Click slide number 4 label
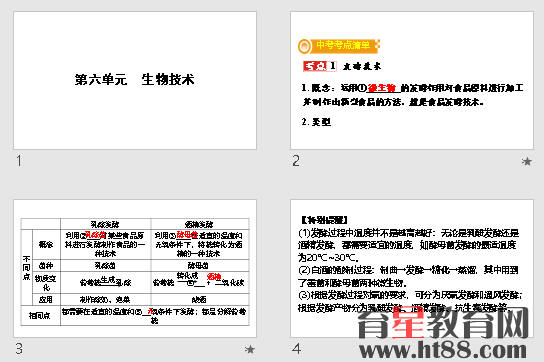The height and width of the screenshot is (362, 544). point(296,349)
